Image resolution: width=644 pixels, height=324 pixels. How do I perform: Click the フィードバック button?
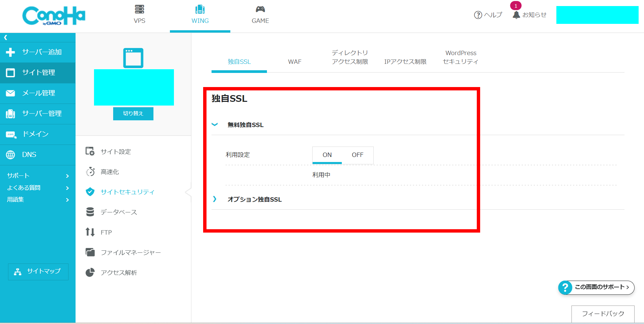[x=603, y=314]
